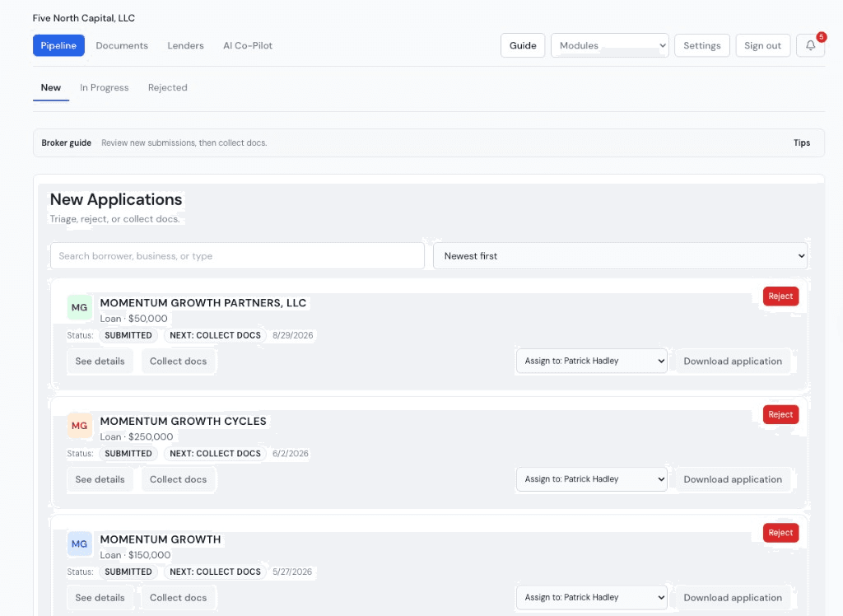Click the MG avatar for Momentum Growth Partners
843x616 pixels.
[x=80, y=308]
